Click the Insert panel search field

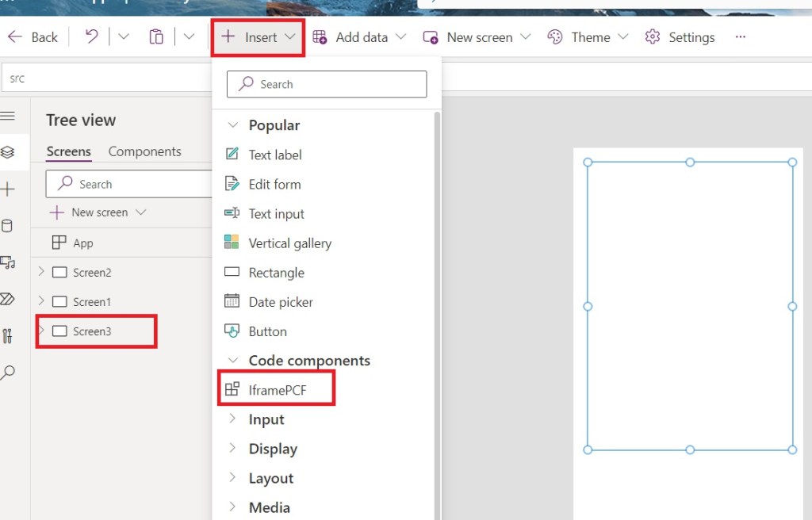pos(327,84)
